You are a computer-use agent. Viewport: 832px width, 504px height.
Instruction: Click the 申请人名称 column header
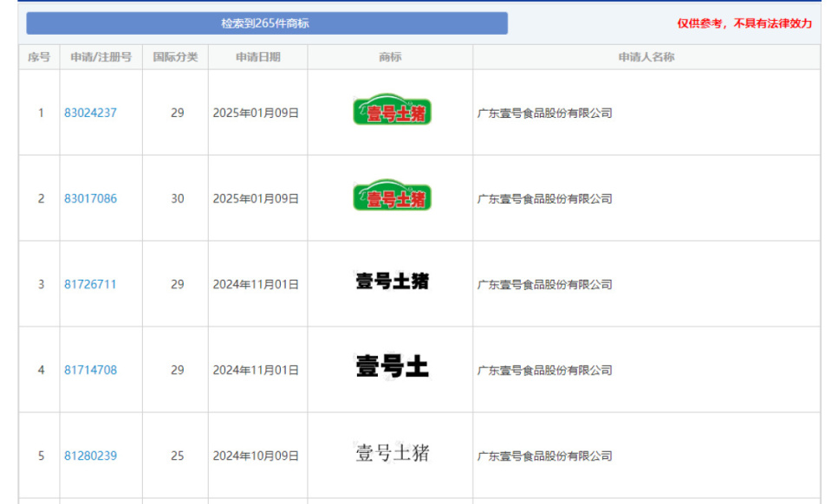647,57
